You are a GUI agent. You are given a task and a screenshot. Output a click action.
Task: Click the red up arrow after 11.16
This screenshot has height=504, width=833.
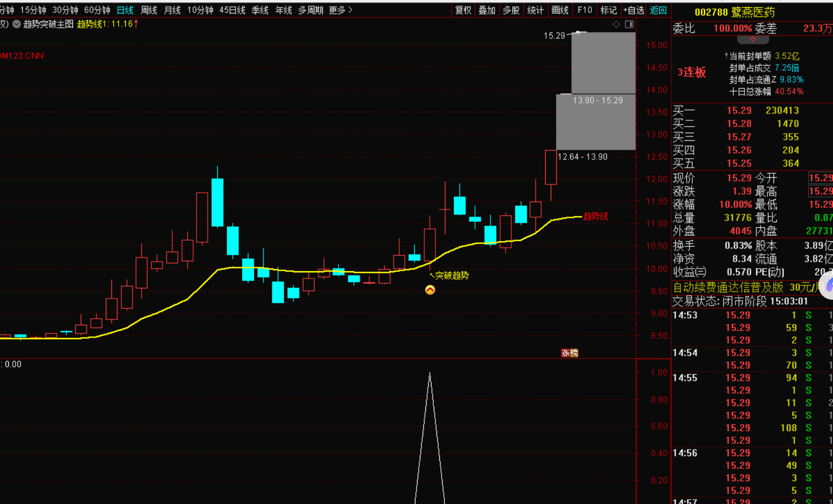click(x=136, y=24)
